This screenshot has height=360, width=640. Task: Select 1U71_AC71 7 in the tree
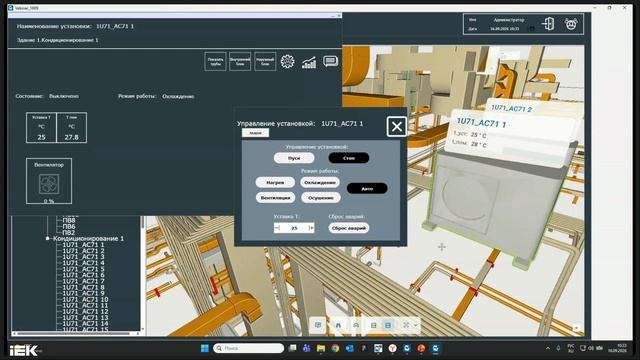(x=83, y=281)
